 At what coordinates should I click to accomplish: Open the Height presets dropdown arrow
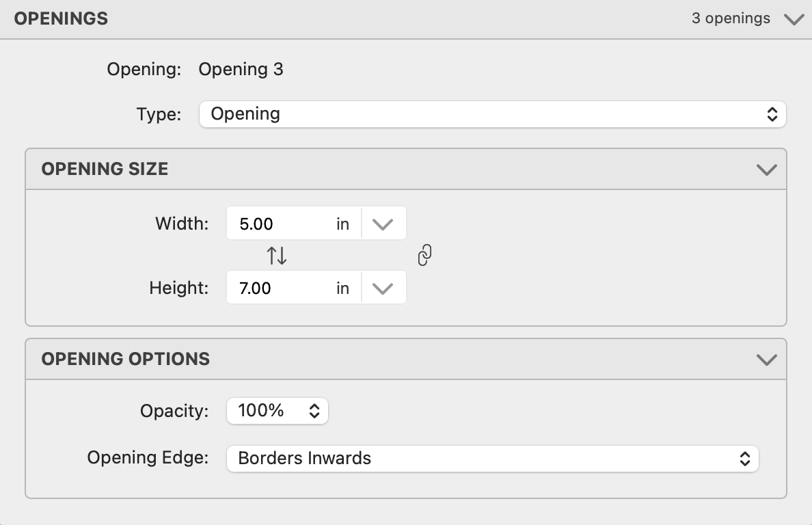(x=383, y=288)
